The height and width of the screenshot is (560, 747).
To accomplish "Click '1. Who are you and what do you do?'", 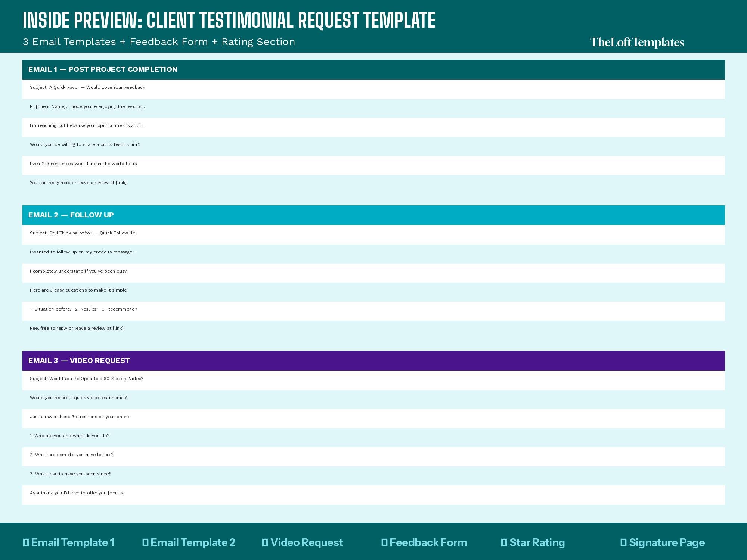I will pyautogui.click(x=69, y=436).
